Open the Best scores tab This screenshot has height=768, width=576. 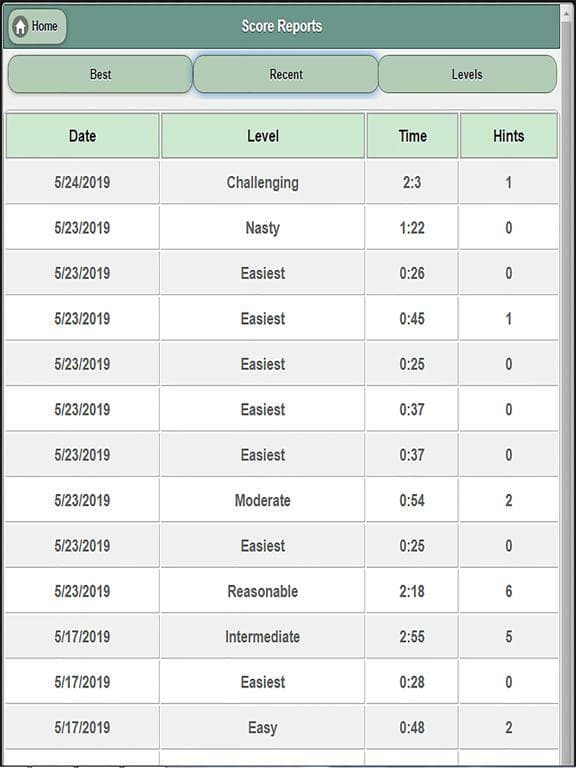(100, 74)
